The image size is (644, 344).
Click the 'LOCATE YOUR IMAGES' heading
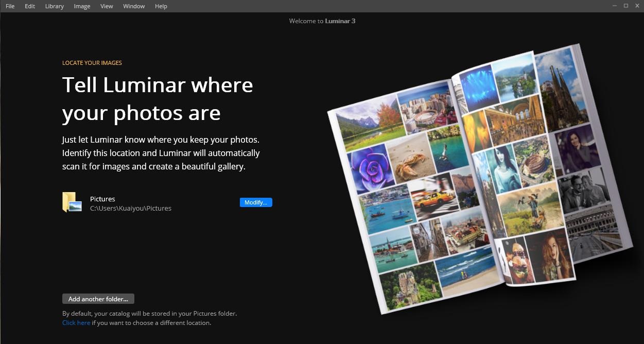tap(92, 63)
